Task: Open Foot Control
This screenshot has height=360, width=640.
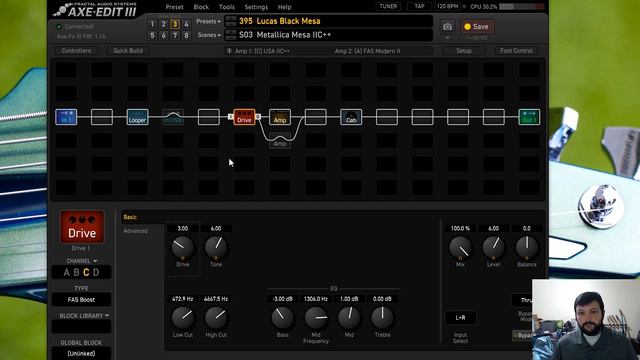Action: pyautogui.click(x=516, y=51)
